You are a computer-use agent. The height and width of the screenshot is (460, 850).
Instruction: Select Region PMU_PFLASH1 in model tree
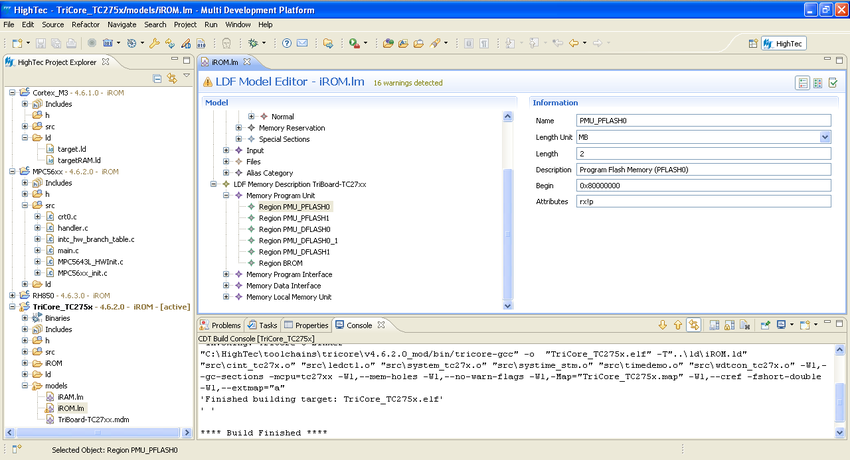click(294, 218)
